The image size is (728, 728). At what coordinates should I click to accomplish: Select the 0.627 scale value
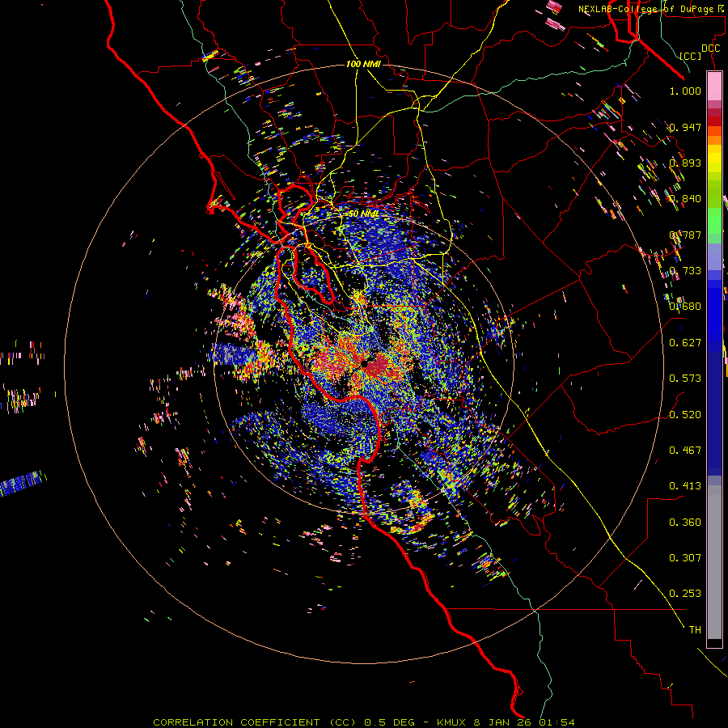[x=685, y=343]
